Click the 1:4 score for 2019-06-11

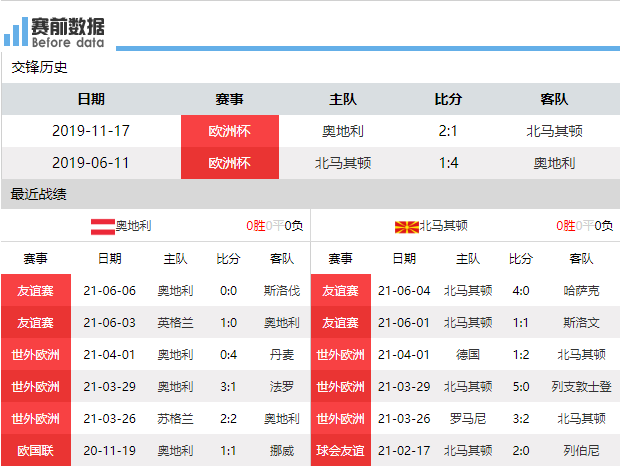point(448,163)
